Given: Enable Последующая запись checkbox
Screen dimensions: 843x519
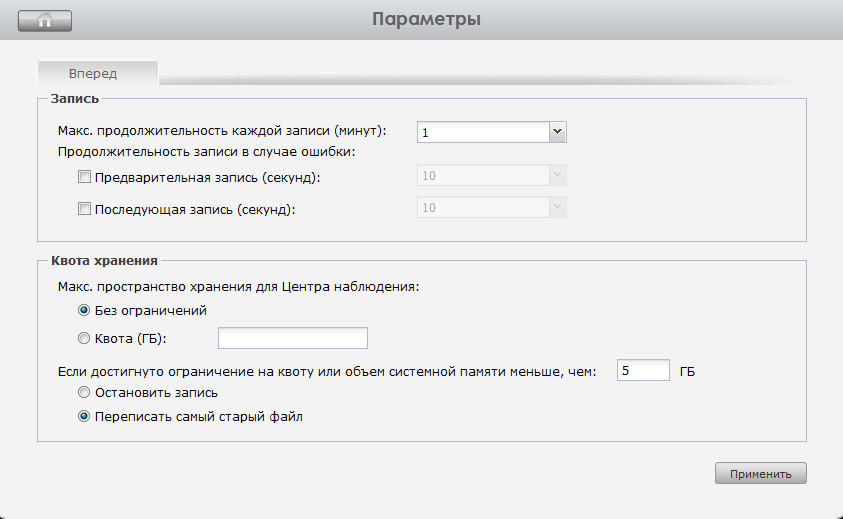Looking at the screenshot, I should tap(84, 209).
